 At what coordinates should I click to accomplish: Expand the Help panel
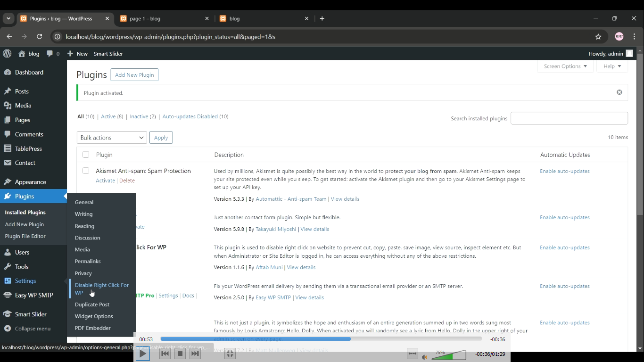[x=612, y=66]
